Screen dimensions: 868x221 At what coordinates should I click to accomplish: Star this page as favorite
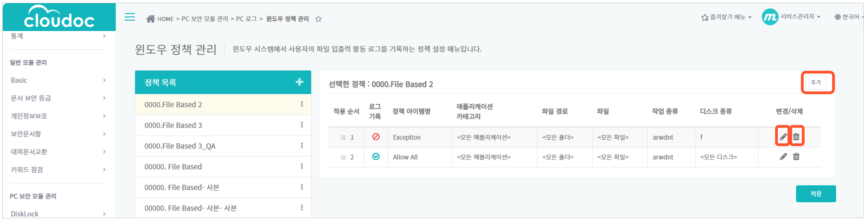coord(318,19)
